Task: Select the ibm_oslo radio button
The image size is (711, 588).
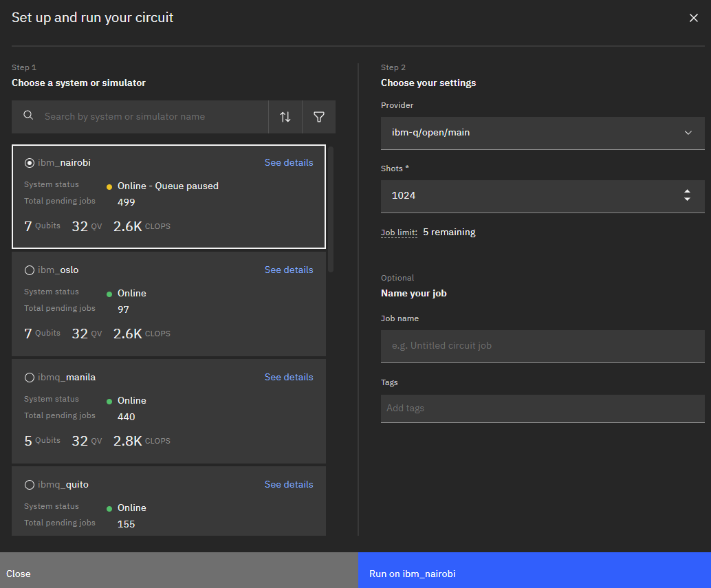Action: [30, 270]
